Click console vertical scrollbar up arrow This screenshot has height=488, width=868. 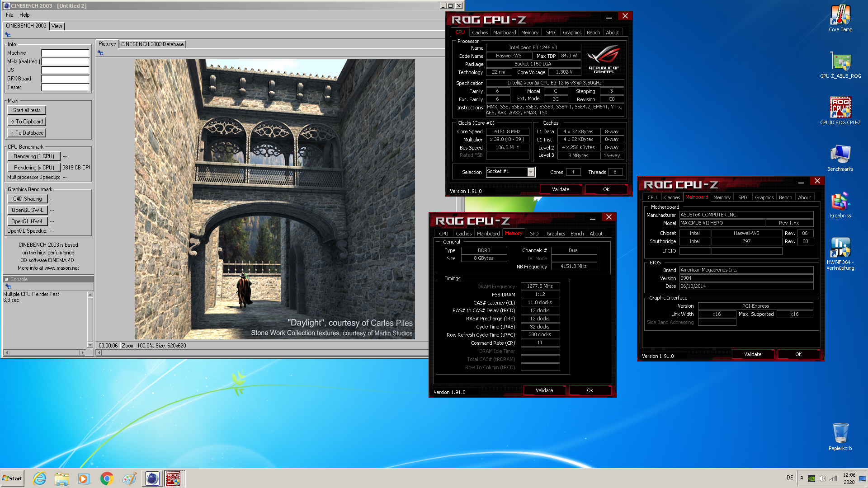click(90, 295)
